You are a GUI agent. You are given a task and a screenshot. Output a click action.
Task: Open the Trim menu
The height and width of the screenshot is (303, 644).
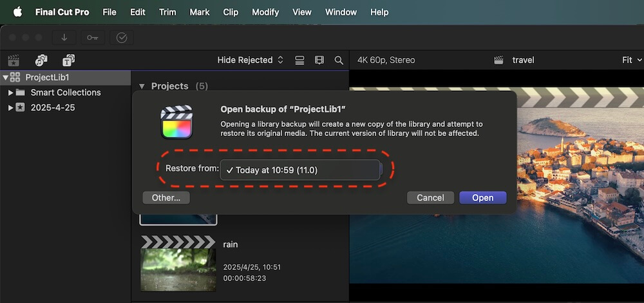(167, 12)
